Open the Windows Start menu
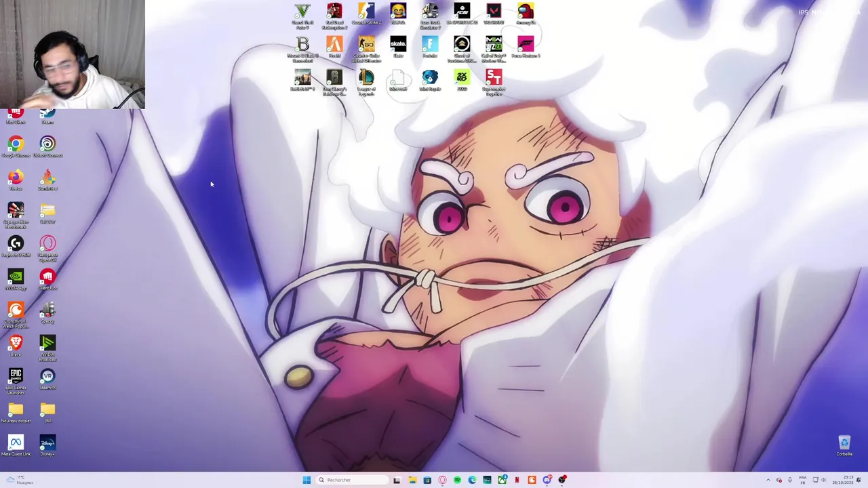 pyautogui.click(x=307, y=480)
